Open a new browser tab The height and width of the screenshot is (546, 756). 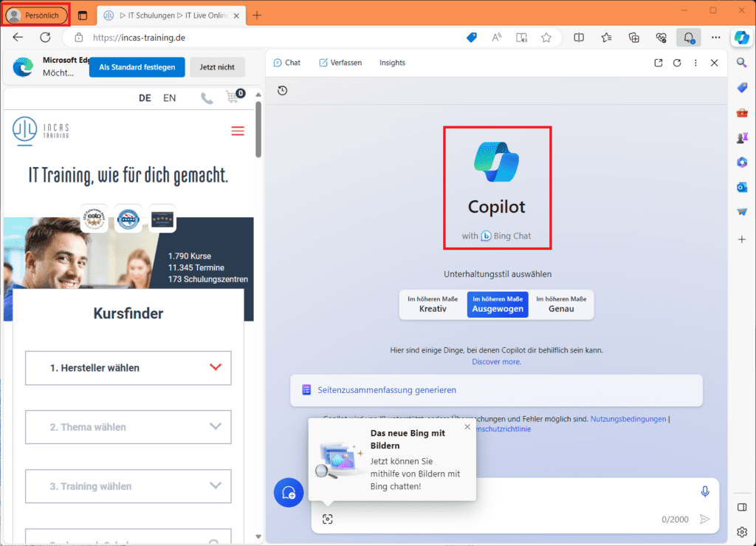click(x=257, y=16)
